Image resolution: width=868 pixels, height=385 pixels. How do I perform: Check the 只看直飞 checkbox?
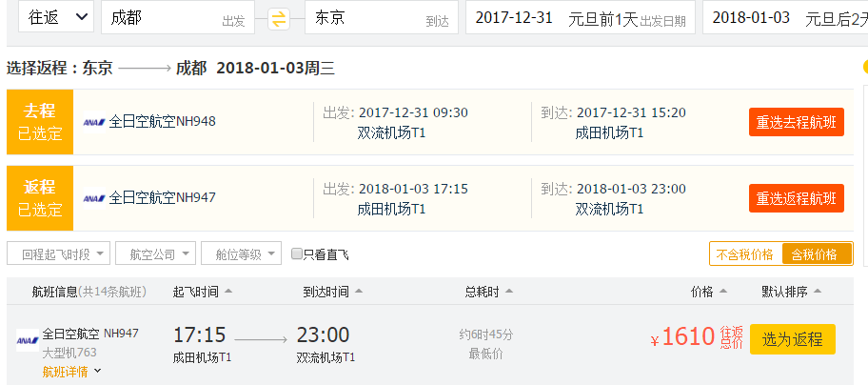[x=297, y=254]
